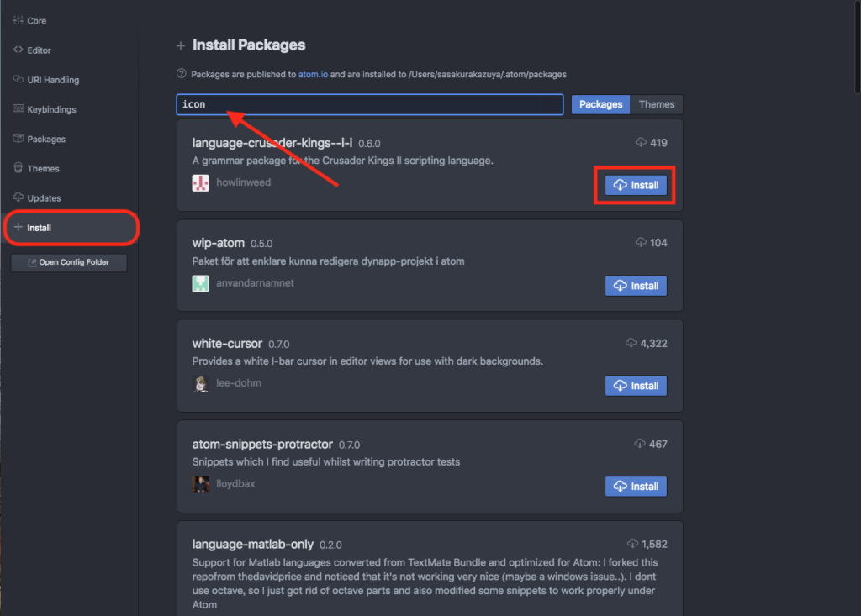Open the Packages sidebar section

click(x=69, y=139)
